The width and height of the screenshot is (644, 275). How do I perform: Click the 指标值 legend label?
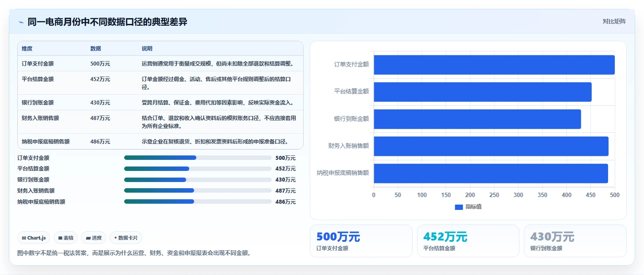pos(473,207)
